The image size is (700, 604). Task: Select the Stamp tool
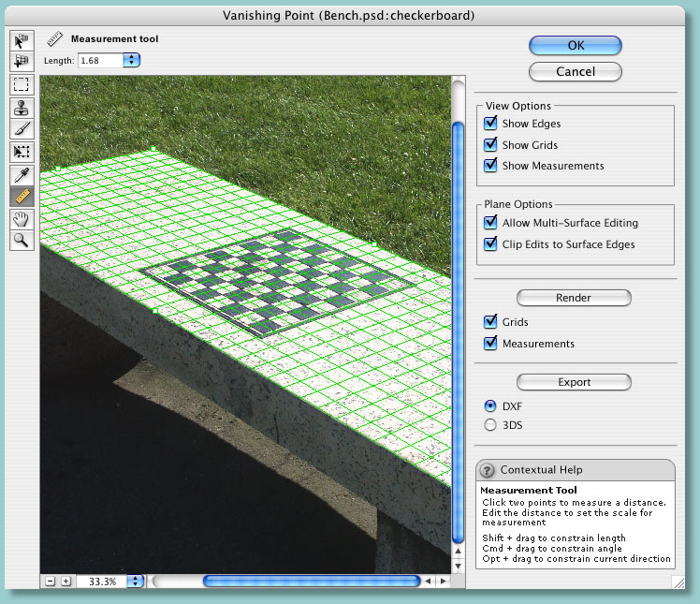22,107
